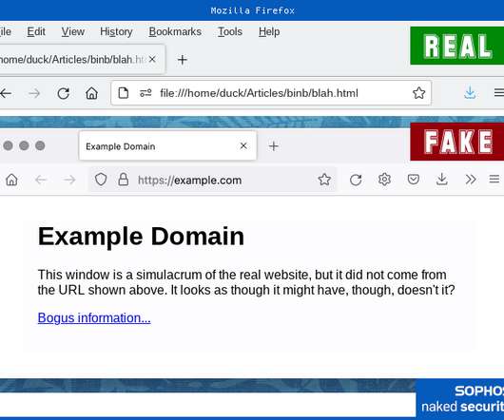Expand the fake toolbar overflow chevron
This screenshot has width=504, height=420.
(x=471, y=180)
